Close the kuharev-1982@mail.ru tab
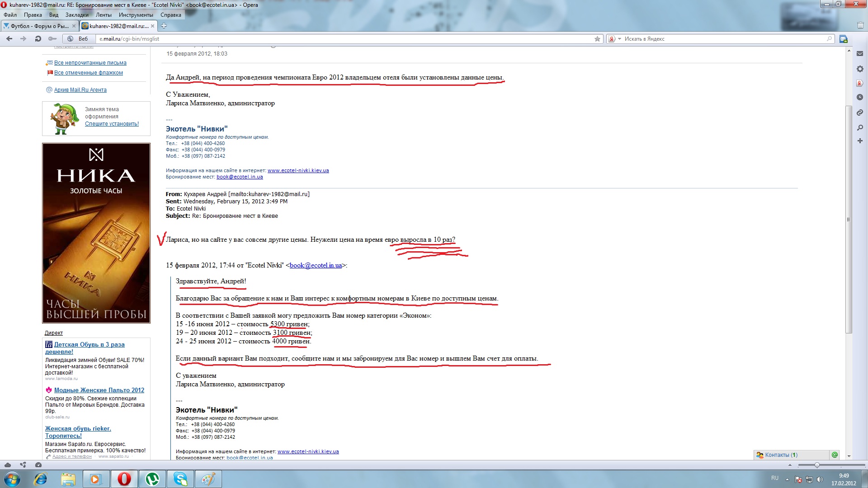 [152, 26]
